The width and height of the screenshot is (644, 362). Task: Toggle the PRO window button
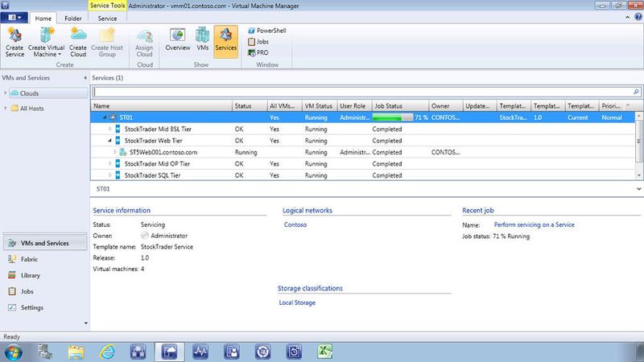click(258, 52)
